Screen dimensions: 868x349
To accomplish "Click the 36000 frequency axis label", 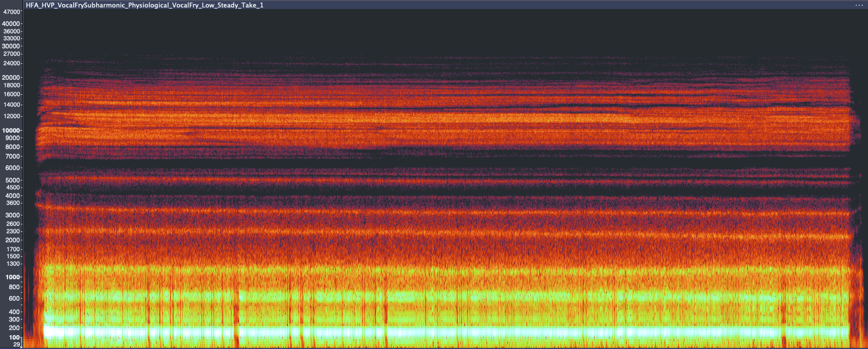I will (11, 31).
